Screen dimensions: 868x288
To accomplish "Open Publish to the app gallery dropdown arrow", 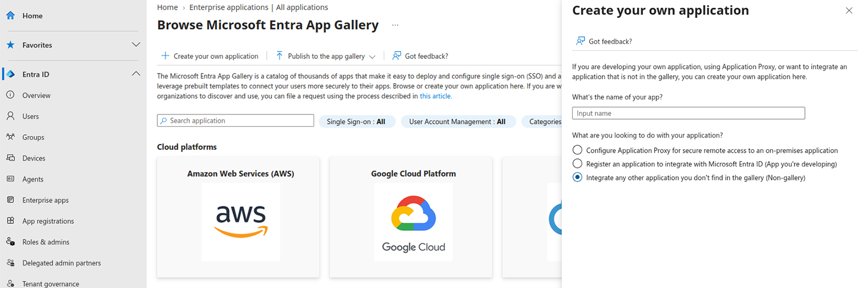I will coord(372,57).
